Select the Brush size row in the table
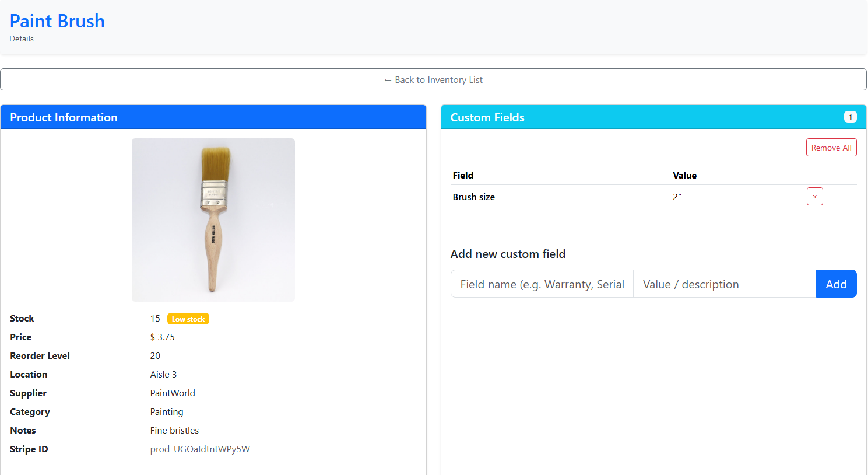 click(583, 197)
